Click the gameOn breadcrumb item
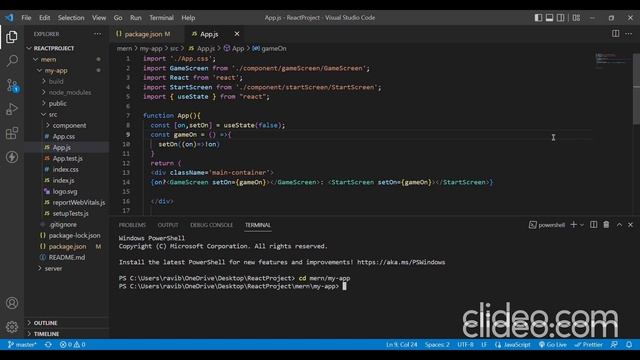Viewport: 640px width, 360px height. pos(269,48)
